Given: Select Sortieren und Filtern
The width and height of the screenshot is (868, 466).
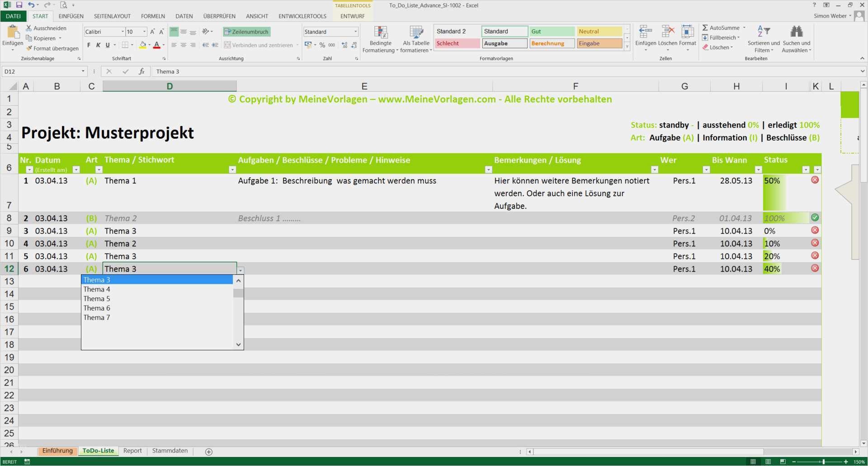Looking at the screenshot, I should [763, 38].
